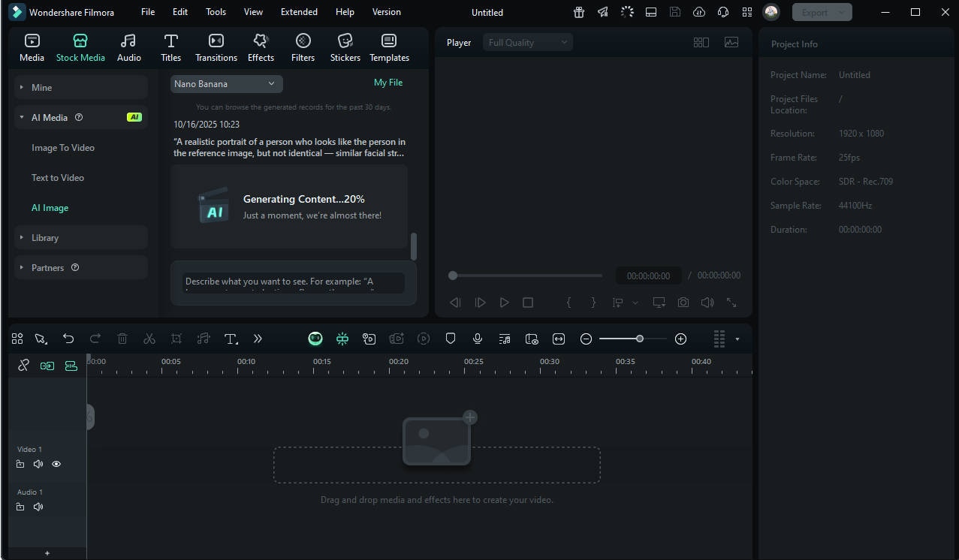Image resolution: width=959 pixels, height=560 pixels.
Task: Open the Edit menu
Action: point(180,12)
